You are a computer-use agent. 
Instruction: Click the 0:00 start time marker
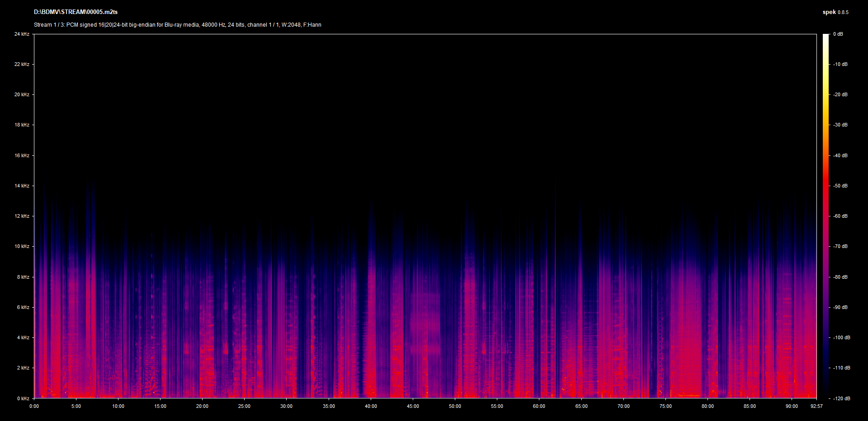34,406
